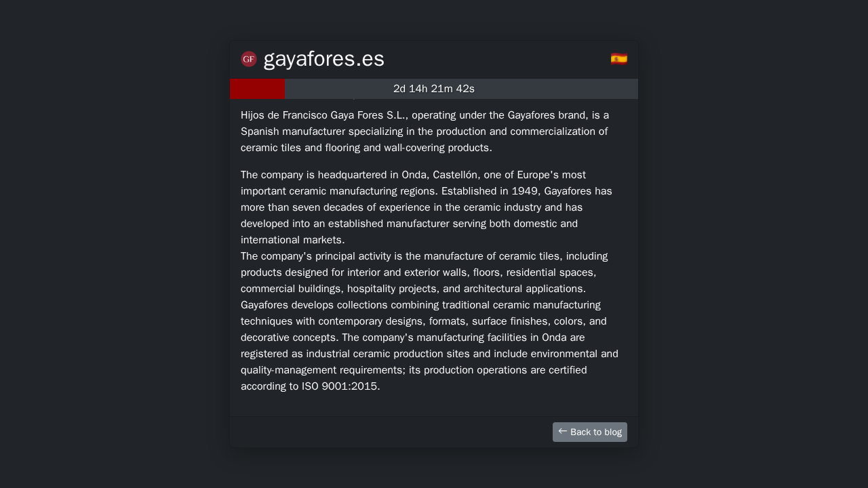Click the countdown timer text 2d 14h

click(410, 89)
